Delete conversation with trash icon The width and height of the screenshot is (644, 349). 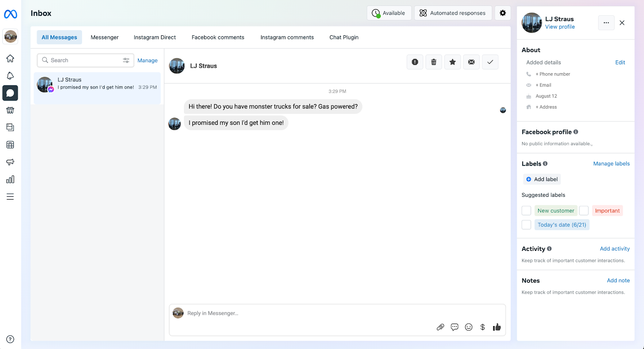point(434,62)
